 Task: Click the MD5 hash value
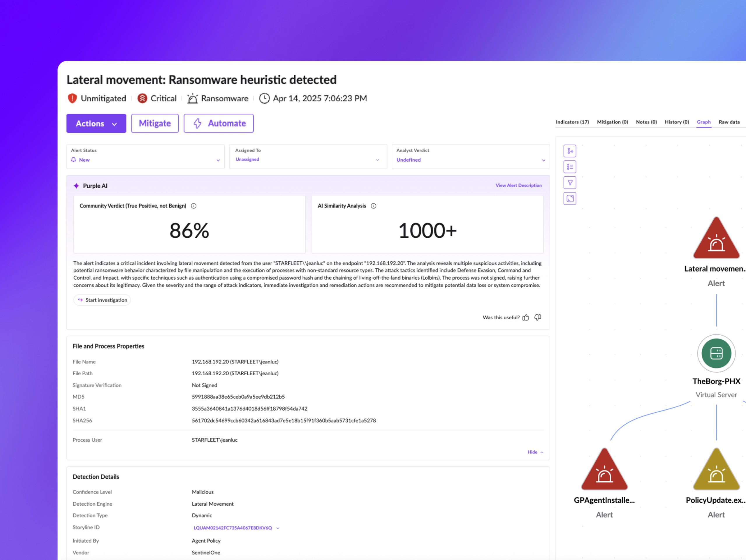click(238, 397)
